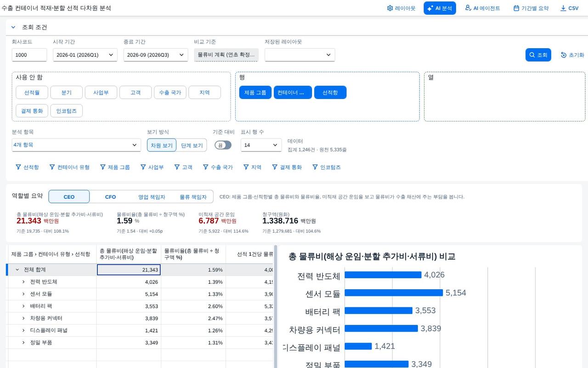Expand the 배터리 팩 row

pyautogui.click(x=23, y=306)
